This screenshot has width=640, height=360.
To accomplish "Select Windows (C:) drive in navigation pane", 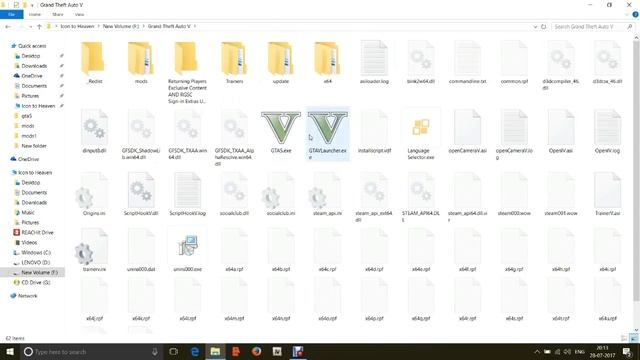I will (x=36, y=252).
